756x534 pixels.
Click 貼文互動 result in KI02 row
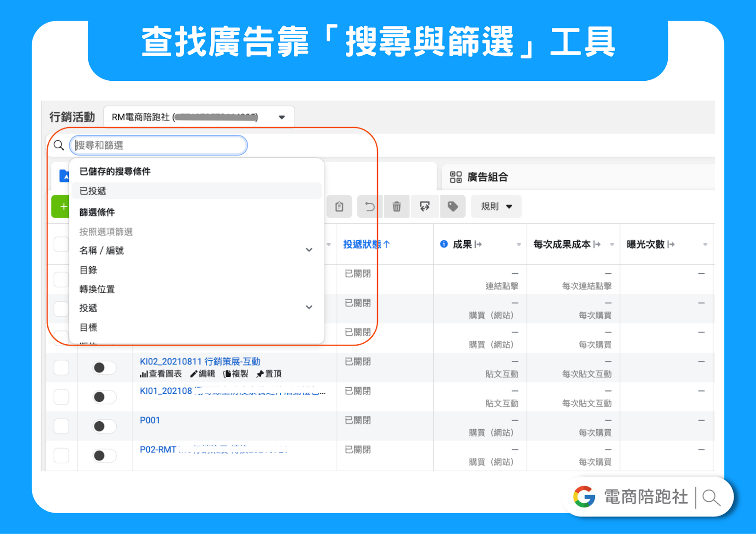502,374
